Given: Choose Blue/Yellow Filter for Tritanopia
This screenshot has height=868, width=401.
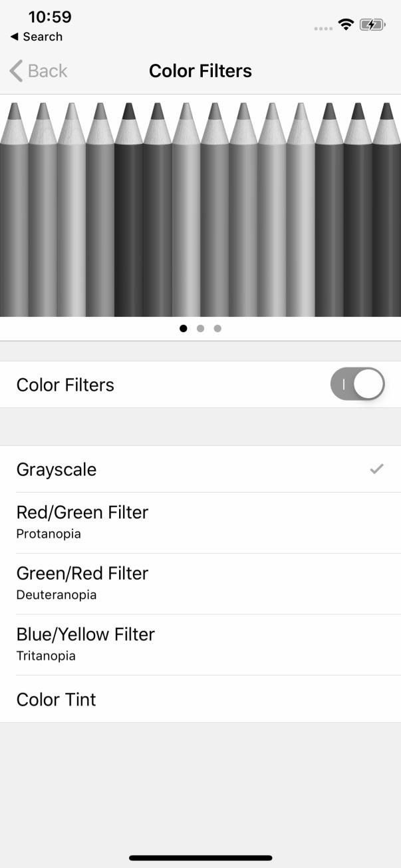Looking at the screenshot, I should (85, 644).
